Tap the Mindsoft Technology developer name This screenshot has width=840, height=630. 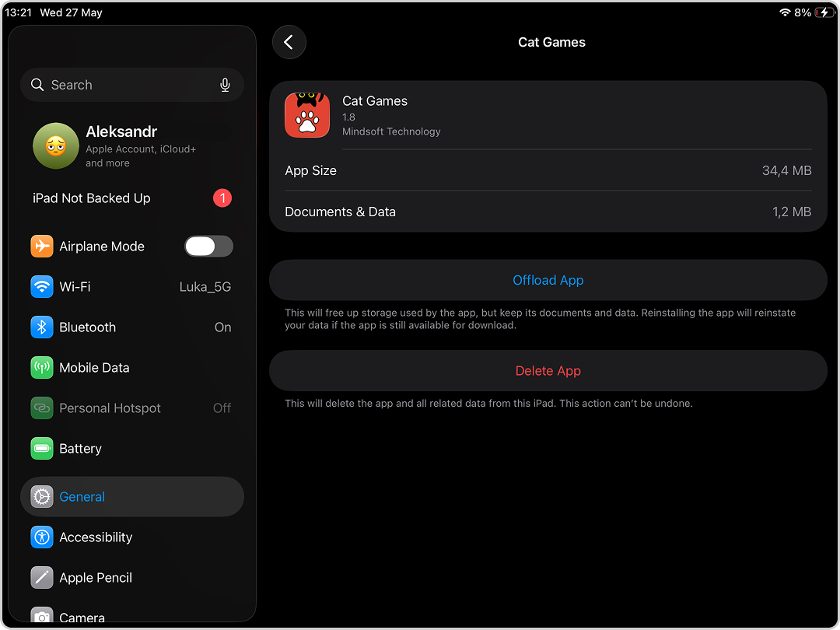391,131
